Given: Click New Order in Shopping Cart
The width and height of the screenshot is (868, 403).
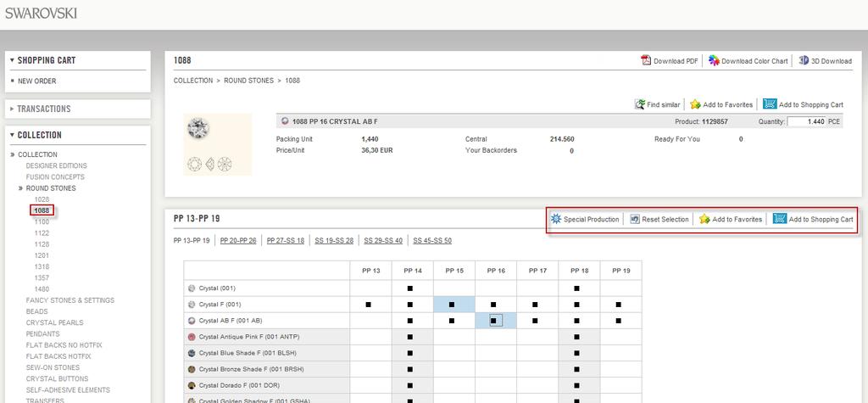Looking at the screenshot, I should pyautogui.click(x=37, y=81).
